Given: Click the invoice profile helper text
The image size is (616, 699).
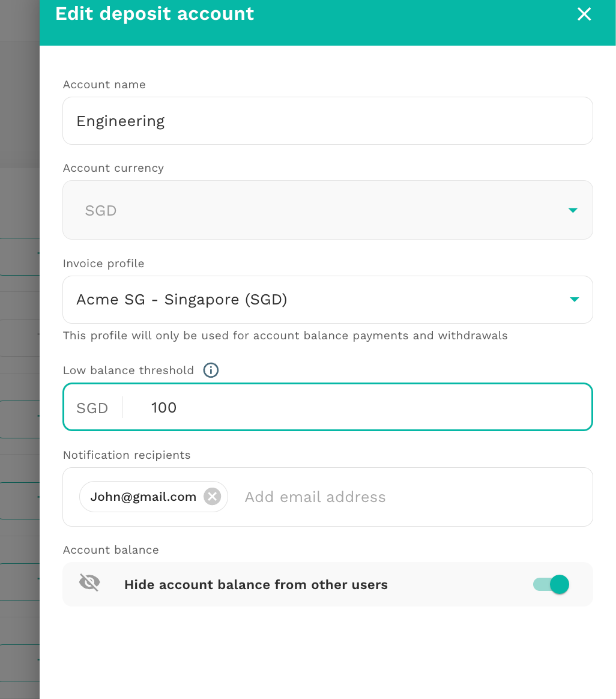Looking at the screenshot, I should pyautogui.click(x=285, y=335).
